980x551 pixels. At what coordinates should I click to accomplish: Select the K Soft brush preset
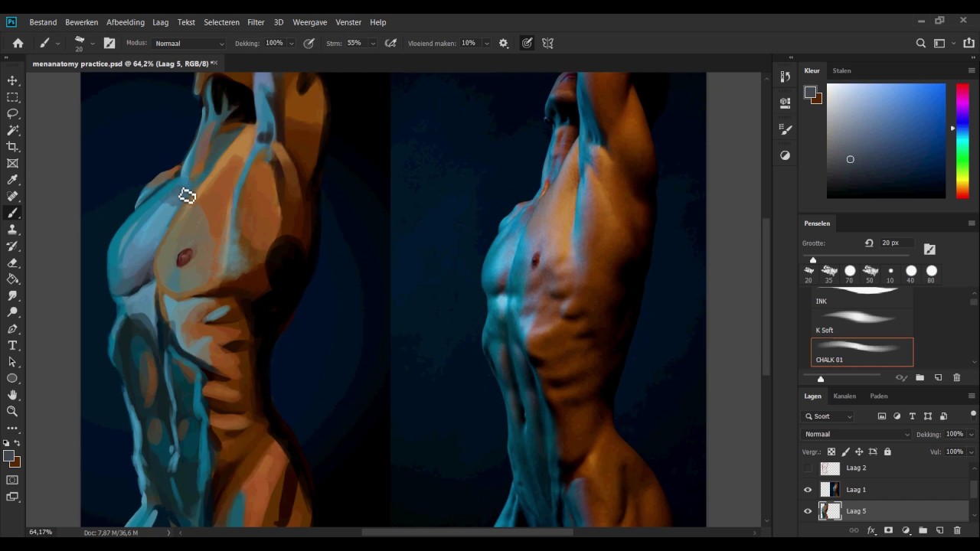862,323
